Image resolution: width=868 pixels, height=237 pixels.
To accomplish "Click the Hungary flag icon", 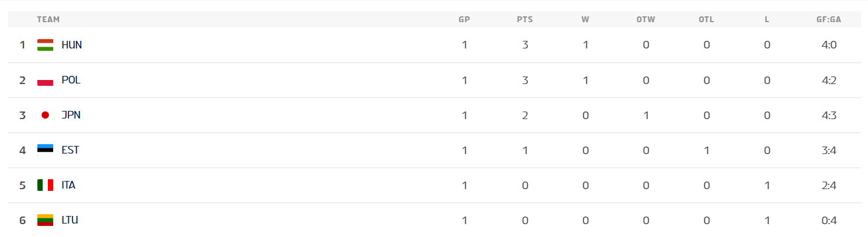I will [x=45, y=45].
